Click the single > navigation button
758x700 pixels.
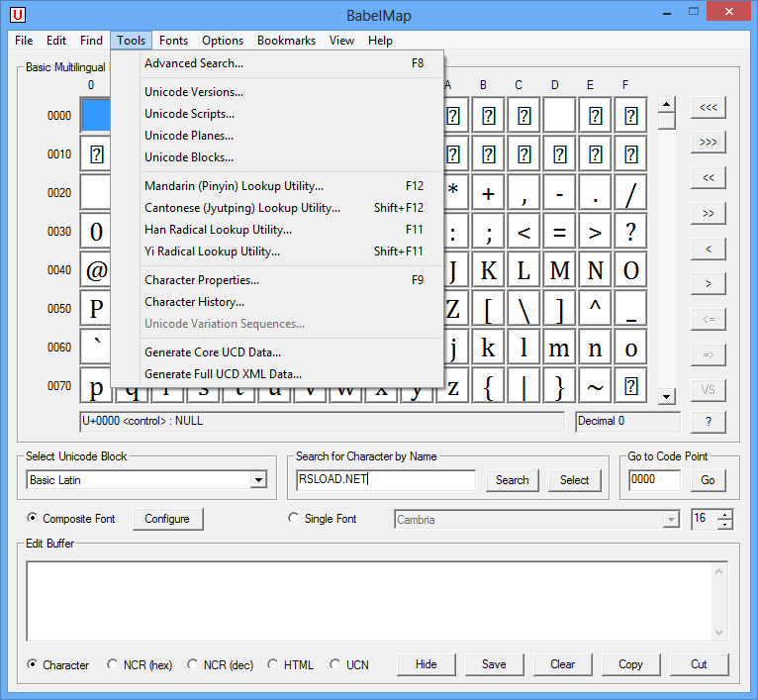[x=709, y=284]
